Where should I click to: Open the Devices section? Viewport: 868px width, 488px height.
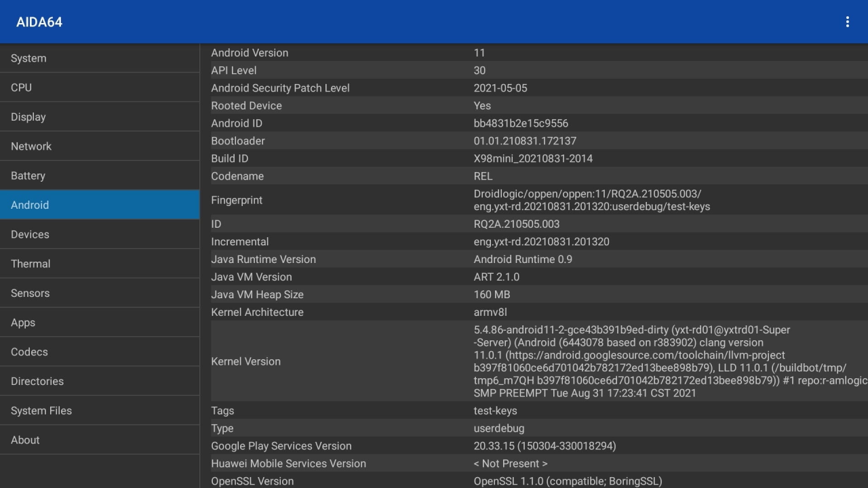100,235
